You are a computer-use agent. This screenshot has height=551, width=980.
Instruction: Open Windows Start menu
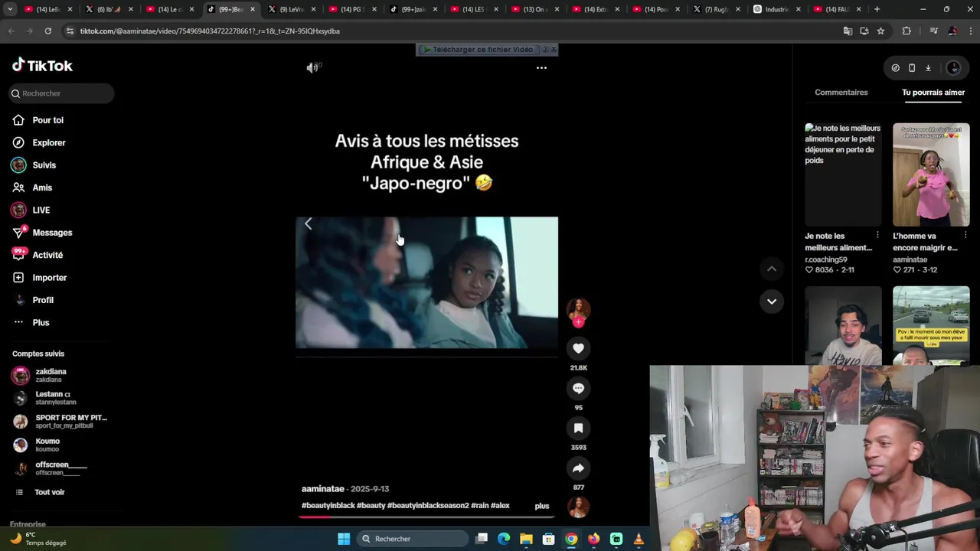(344, 539)
